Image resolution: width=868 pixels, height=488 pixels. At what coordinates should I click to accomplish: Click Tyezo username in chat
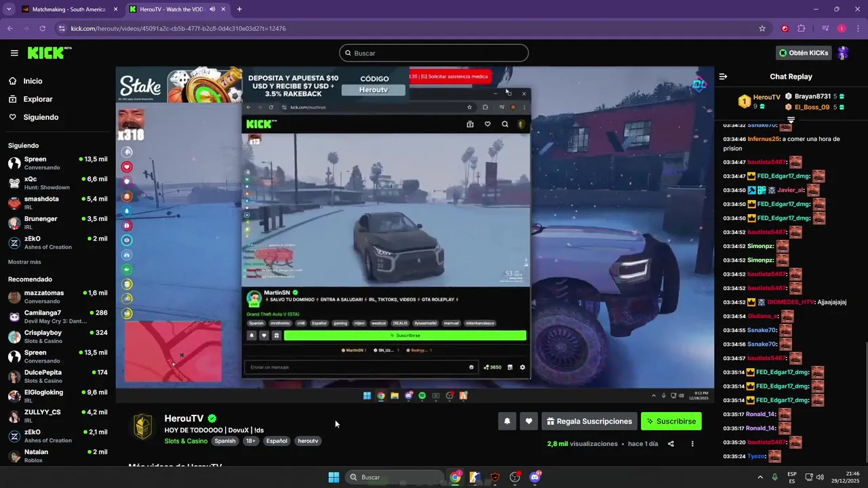[x=756, y=456]
